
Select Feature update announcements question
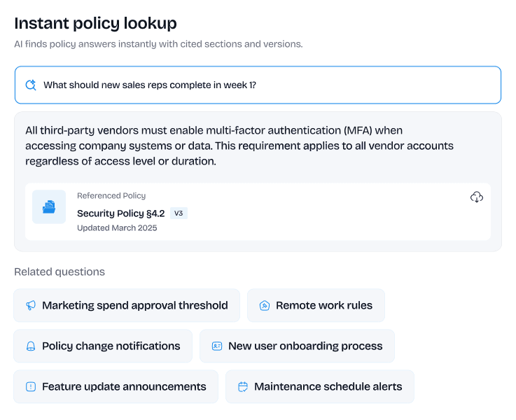tap(116, 386)
